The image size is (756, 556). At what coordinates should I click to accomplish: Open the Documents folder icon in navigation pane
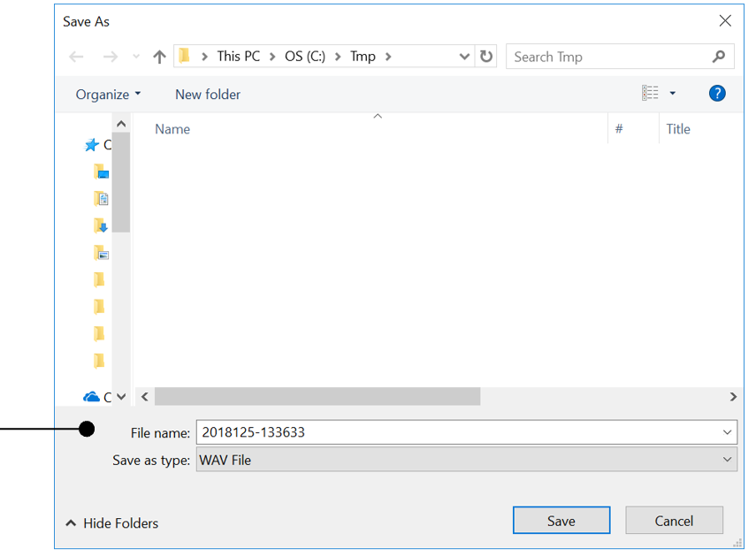[101, 199]
